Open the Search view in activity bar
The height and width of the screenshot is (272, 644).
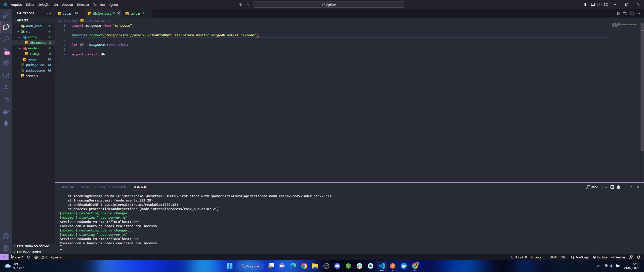[6, 39]
